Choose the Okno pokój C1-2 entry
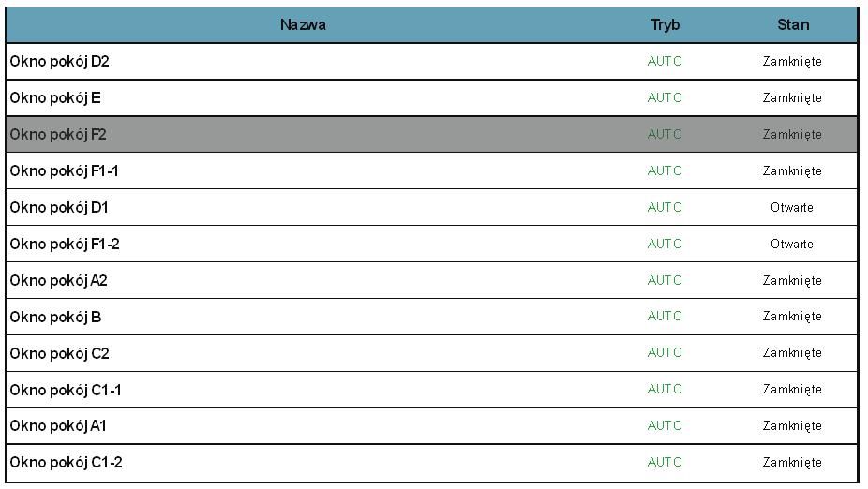This screenshot has width=868, height=489. coord(432,463)
